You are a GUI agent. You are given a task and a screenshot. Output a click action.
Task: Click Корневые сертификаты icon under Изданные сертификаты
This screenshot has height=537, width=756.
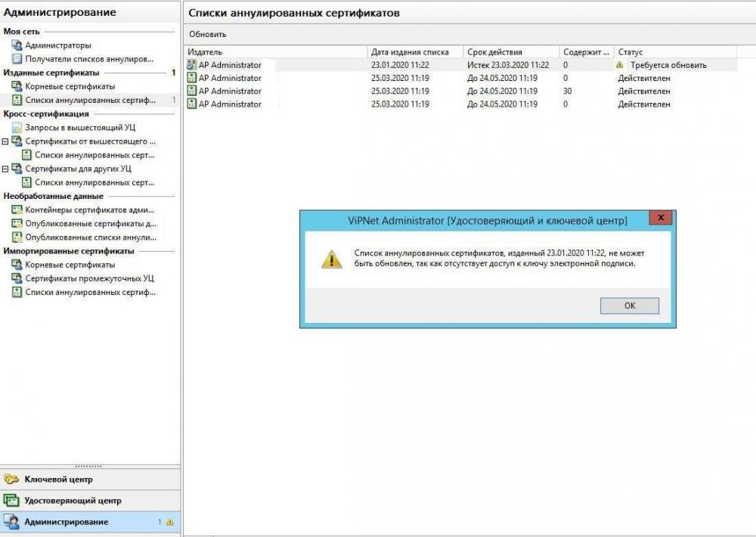pyautogui.click(x=17, y=86)
